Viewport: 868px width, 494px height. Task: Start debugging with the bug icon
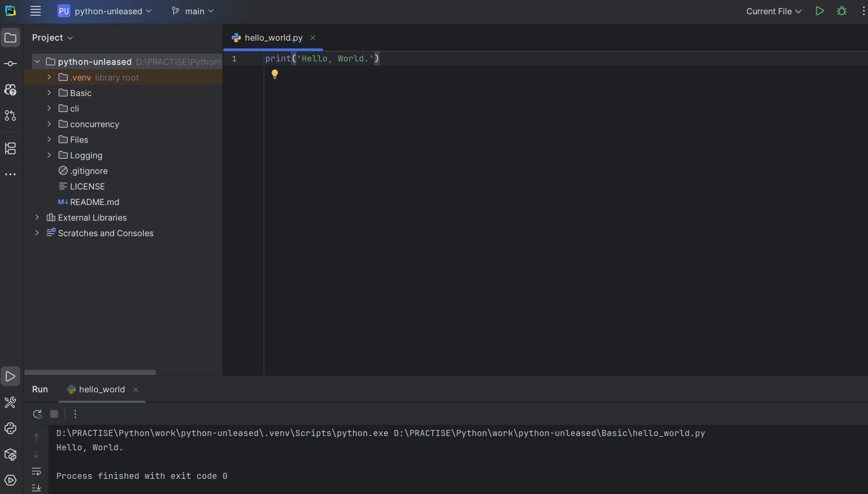coord(841,11)
